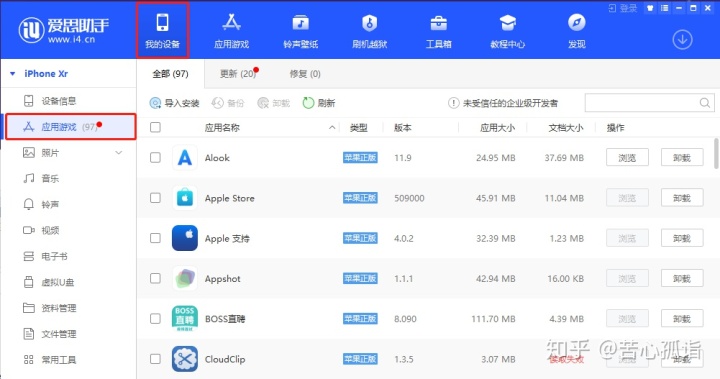Viewport: 720px width, 379px height.
Task: Check the BOSS直聘 row checkbox
Action: (155, 319)
